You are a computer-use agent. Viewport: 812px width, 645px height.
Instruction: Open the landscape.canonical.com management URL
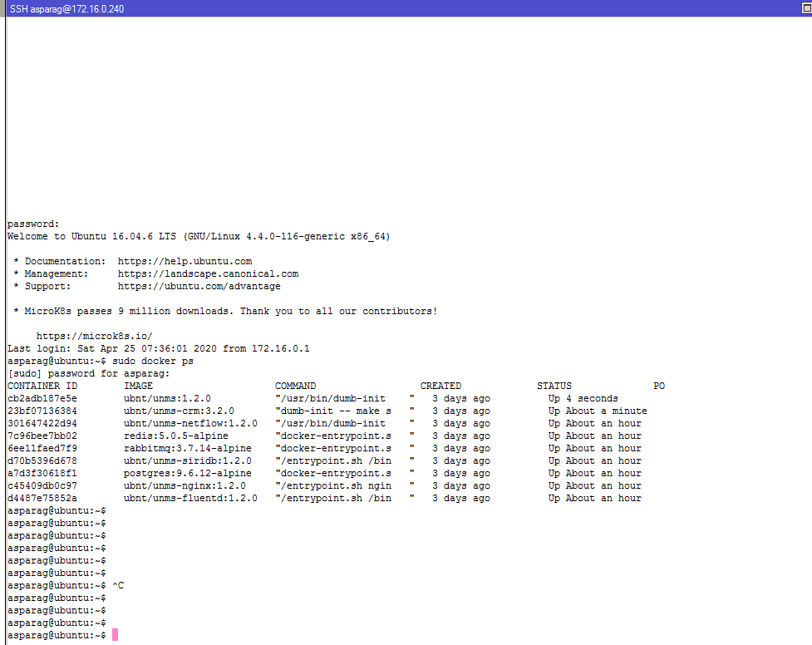point(208,273)
